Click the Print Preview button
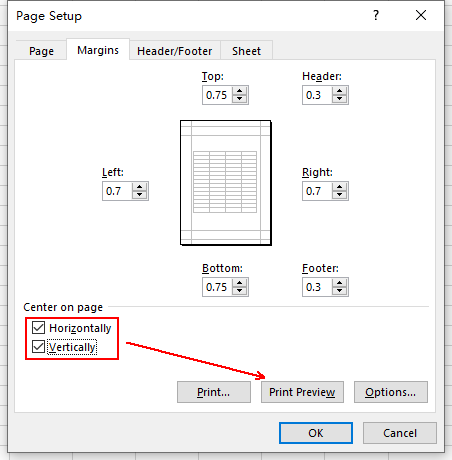 coord(302,392)
